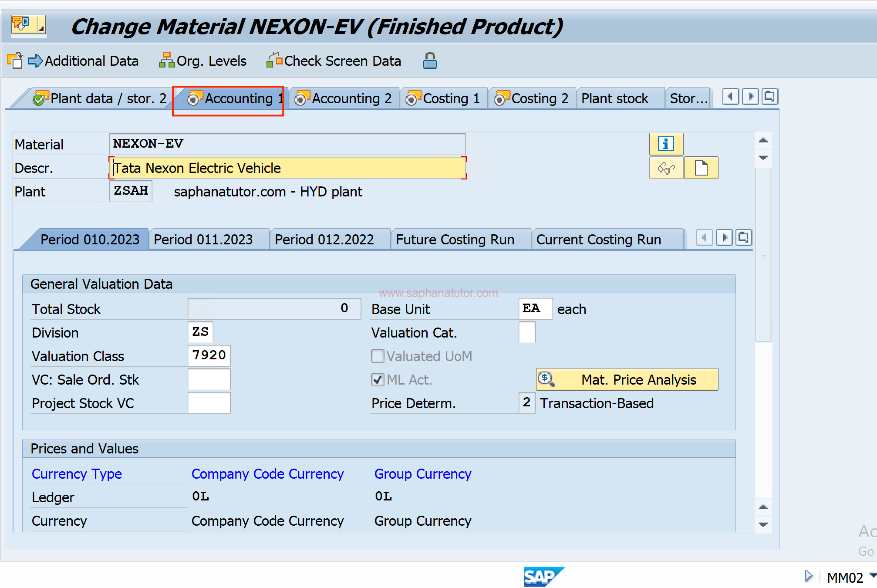This screenshot has height=588, width=877.
Task: Click the Total Stock field
Action: click(274, 308)
